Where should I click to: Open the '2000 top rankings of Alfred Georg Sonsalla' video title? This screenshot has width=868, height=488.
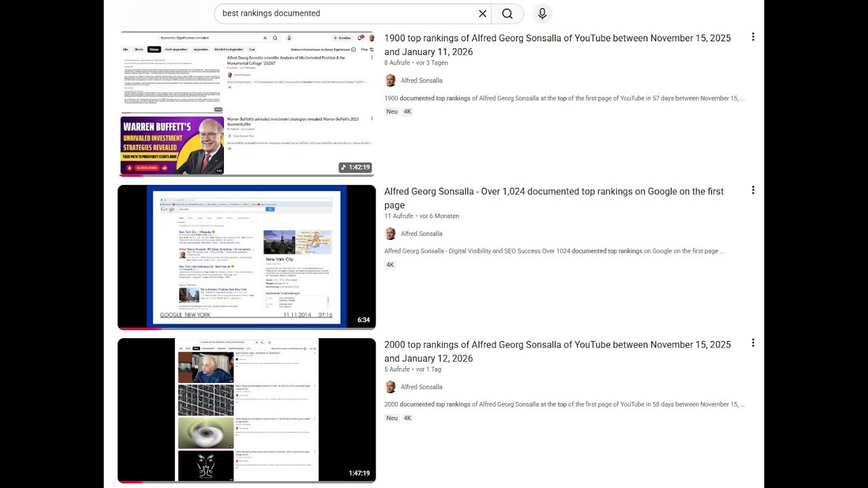click(557, 351)
